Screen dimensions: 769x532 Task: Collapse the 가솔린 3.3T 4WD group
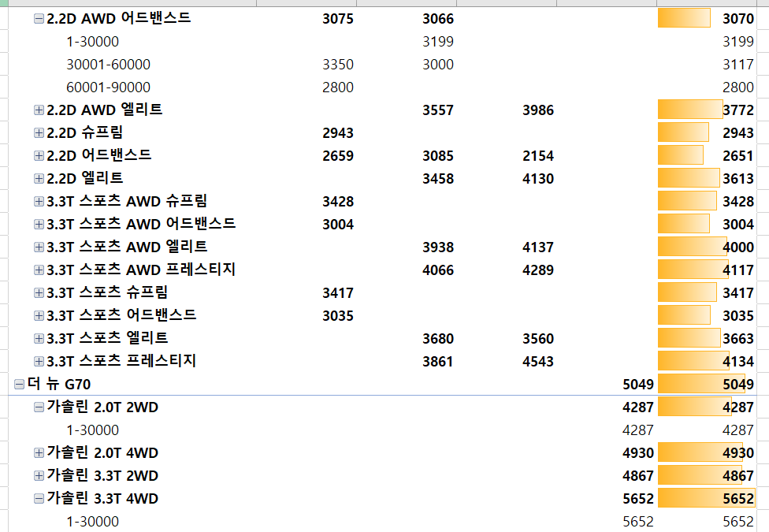pyautogui.click(x=39, y=499)
